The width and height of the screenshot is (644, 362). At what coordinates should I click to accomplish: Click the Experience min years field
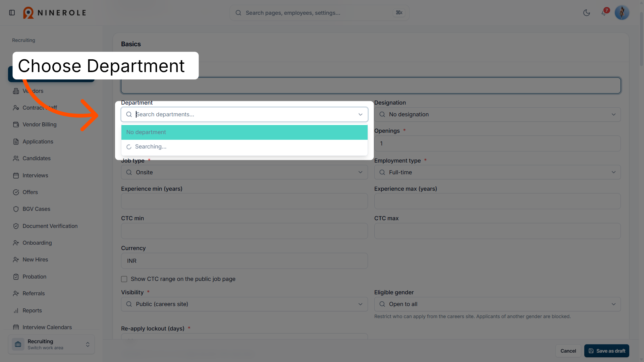pyautogui.click(x=244, y=201)
